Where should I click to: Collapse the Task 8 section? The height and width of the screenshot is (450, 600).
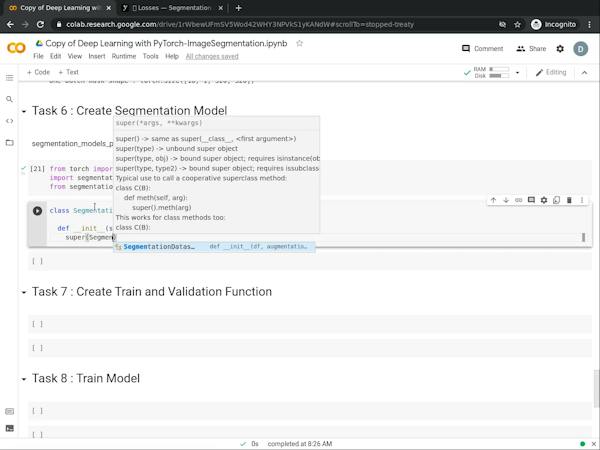[24, 379]
